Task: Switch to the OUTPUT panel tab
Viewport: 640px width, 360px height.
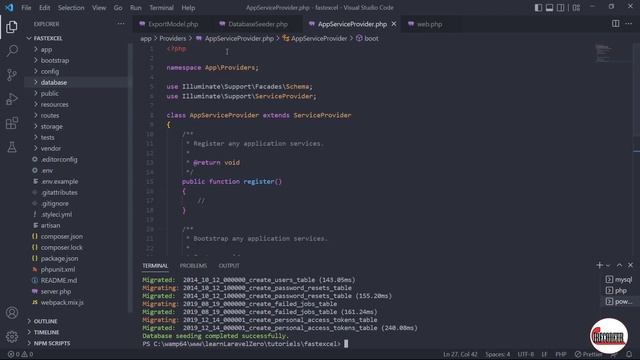Action: tap(229, 266)
